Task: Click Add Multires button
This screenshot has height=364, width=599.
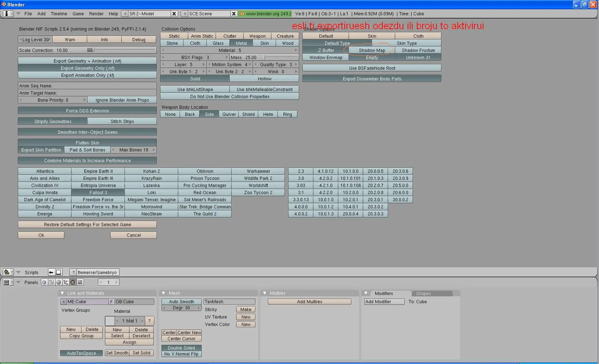Action: coord(309,302)
